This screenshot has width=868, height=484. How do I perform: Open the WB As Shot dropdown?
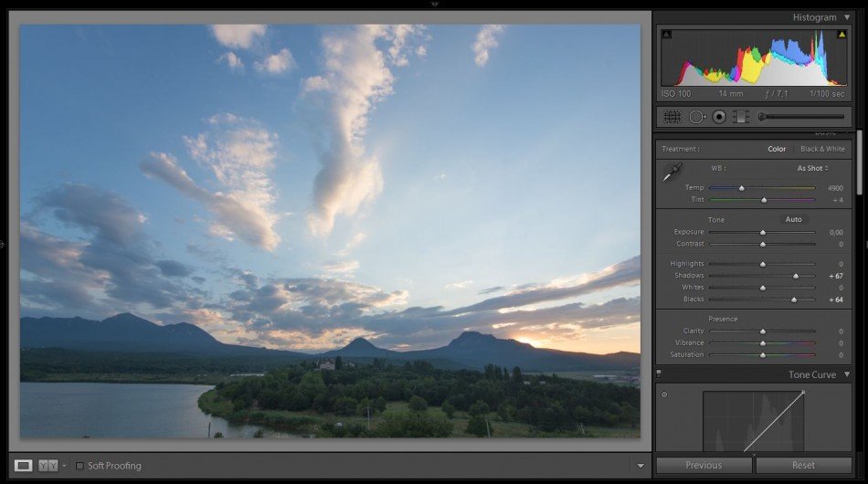[812, 168]
